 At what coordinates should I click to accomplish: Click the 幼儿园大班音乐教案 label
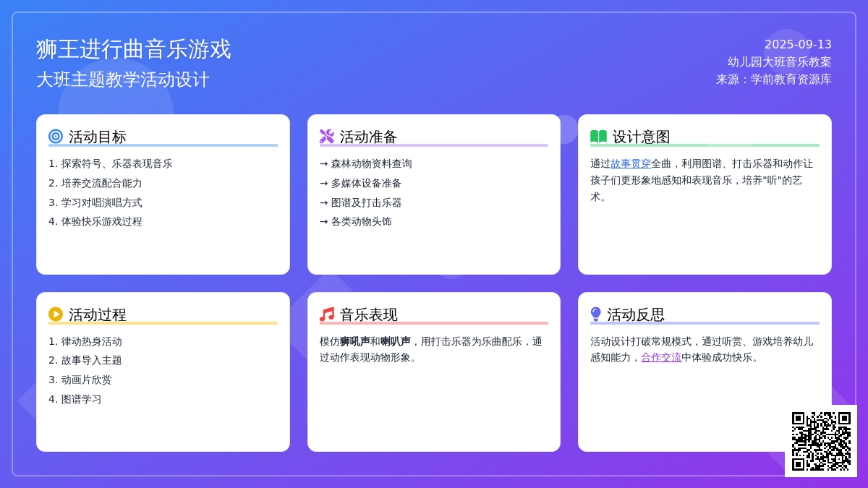pos(780,62)
